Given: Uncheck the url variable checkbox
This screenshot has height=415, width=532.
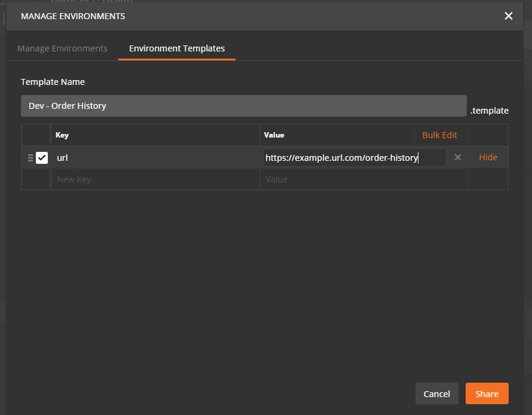Looking at the screenshot, I should (42, 158).
